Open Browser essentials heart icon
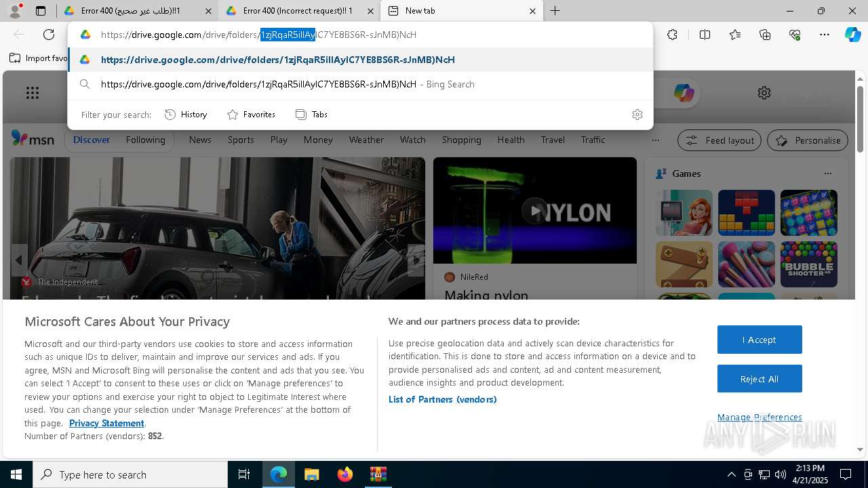Image resolution: width=868 pixels, height=488 pixels. point(795,35)
